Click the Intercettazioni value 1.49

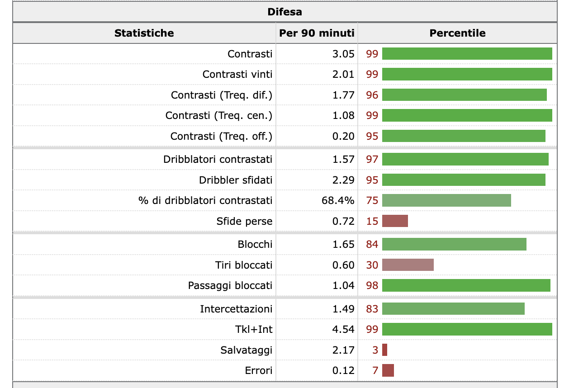tap(343, 309)
